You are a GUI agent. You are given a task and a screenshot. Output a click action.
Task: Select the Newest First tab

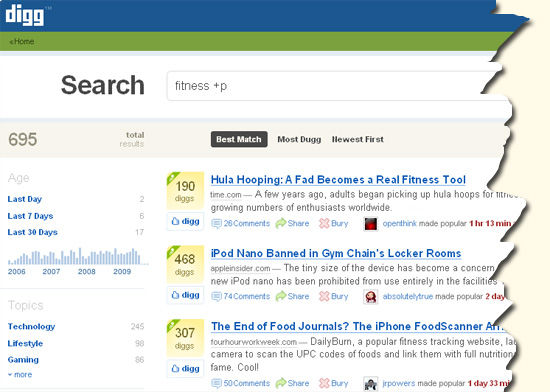click(358, 139)
